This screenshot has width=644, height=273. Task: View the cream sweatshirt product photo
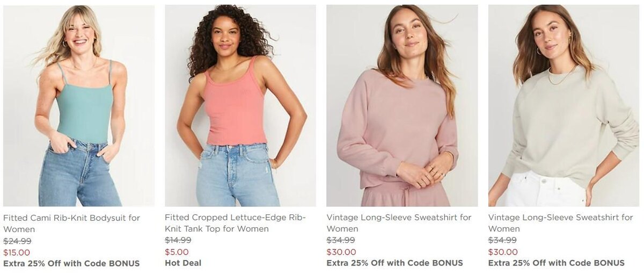point(563,106)
